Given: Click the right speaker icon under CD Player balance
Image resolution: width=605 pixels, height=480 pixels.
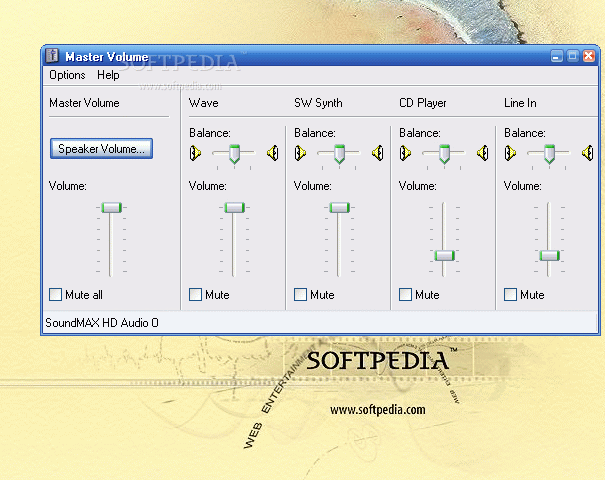Looking at the screenshot, I should pos(483,153).
